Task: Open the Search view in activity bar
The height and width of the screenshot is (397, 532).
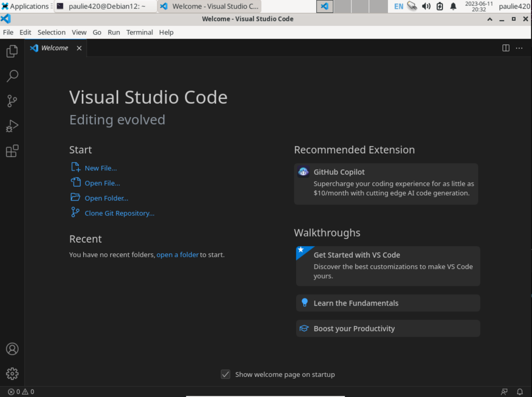Action: point(12,76)
